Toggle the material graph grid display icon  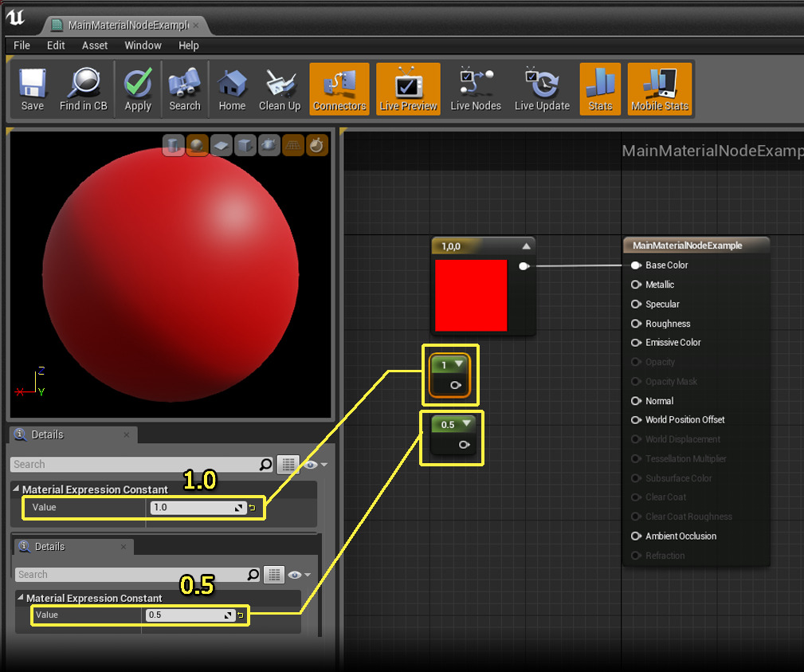coord(292,144)
